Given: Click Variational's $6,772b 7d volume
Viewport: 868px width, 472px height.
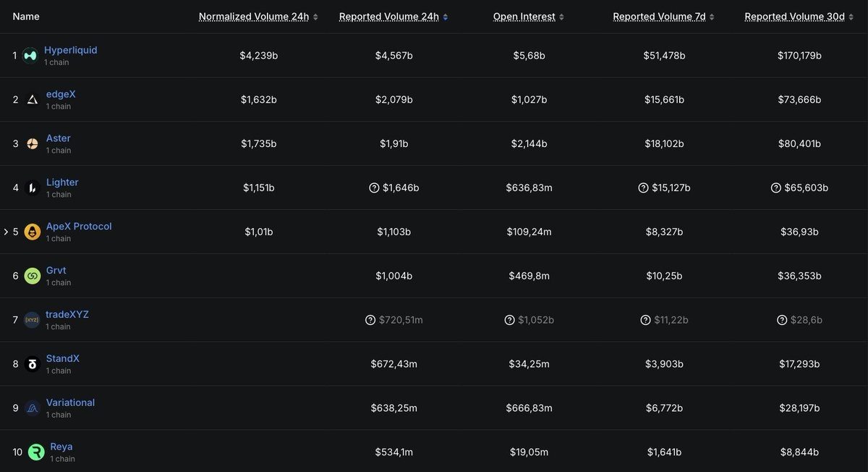Looking at the screenshot, I should (664, 408).
